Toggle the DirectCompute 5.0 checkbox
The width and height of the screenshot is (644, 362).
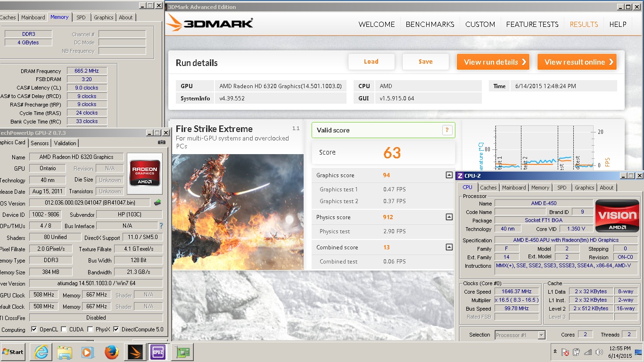(x=116, y=329)
